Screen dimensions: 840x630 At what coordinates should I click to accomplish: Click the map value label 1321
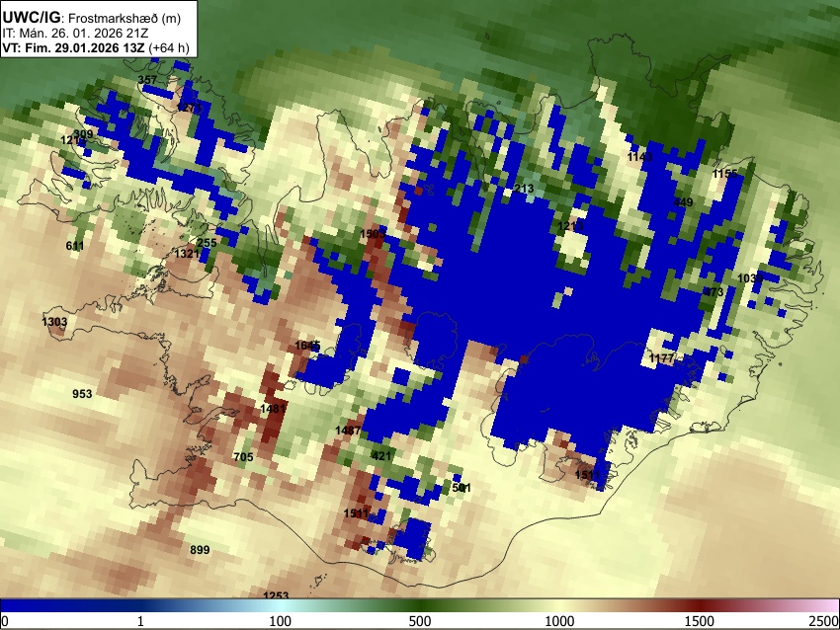[188, 253]
